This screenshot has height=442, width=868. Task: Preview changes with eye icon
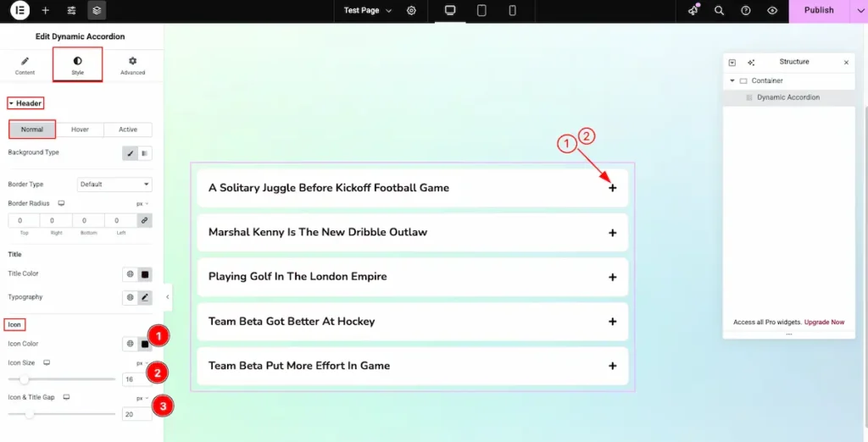click(772, 10)
